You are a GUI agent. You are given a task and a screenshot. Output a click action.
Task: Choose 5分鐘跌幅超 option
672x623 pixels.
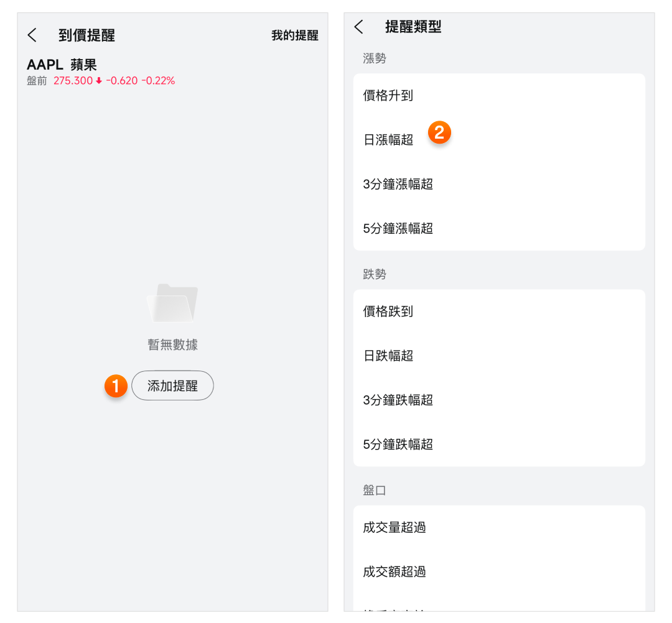pos(398,445)
